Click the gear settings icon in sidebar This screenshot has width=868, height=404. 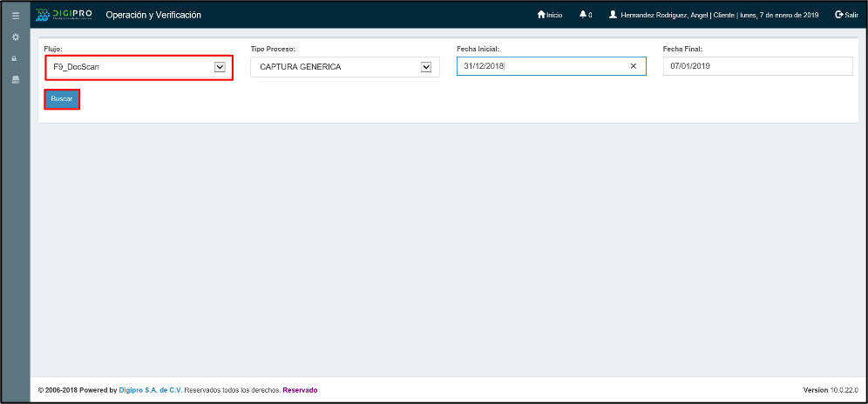(x=15, y=38)
